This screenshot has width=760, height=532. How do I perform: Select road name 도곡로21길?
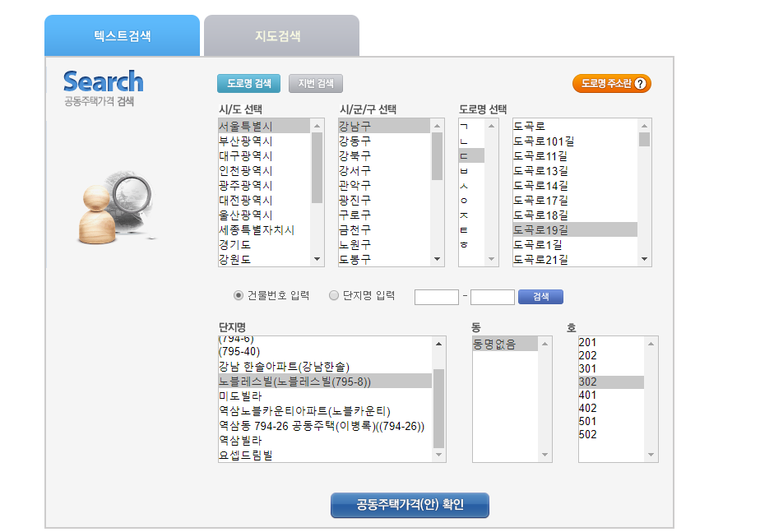point(575,259)
